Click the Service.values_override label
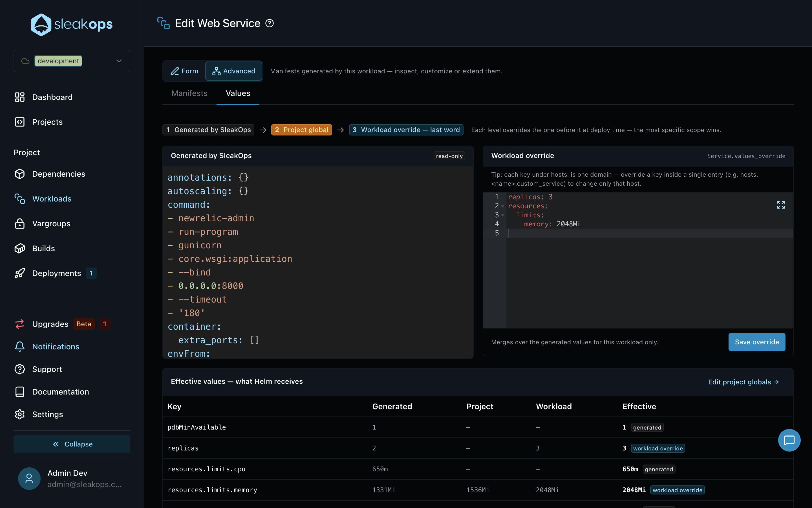 coord(746,156)
